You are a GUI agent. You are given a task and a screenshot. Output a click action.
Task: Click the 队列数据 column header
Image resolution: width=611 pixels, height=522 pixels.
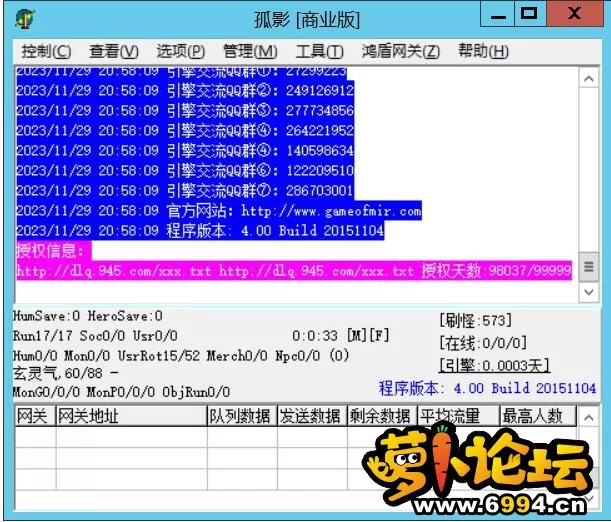(x=242, y=416)
